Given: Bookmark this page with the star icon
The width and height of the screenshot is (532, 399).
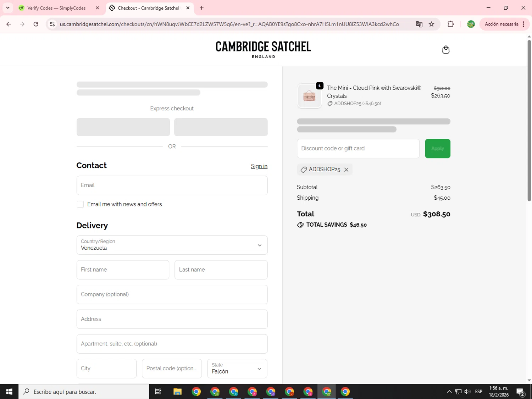Looking at the screenshot, I should click(431, 24).
